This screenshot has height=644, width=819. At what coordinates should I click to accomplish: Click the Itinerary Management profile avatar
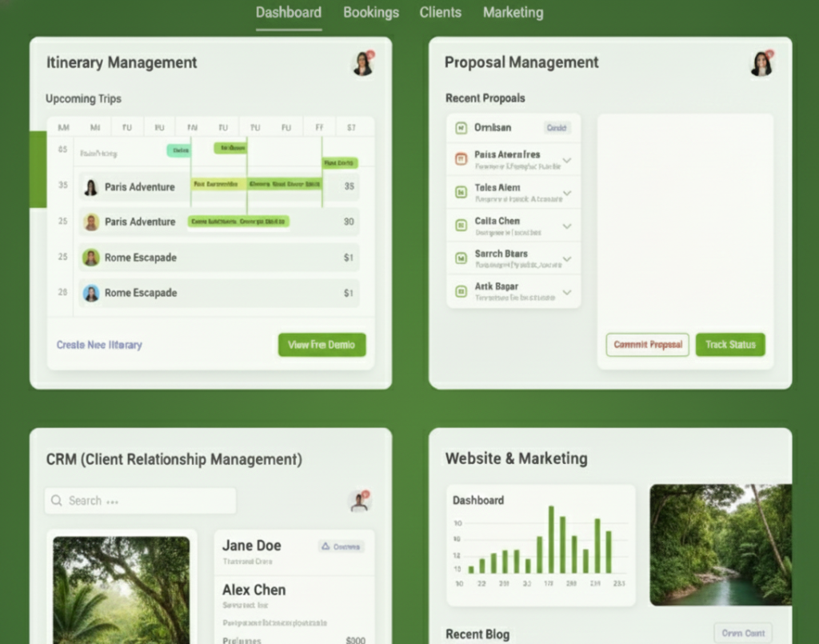tap(363, 63)
